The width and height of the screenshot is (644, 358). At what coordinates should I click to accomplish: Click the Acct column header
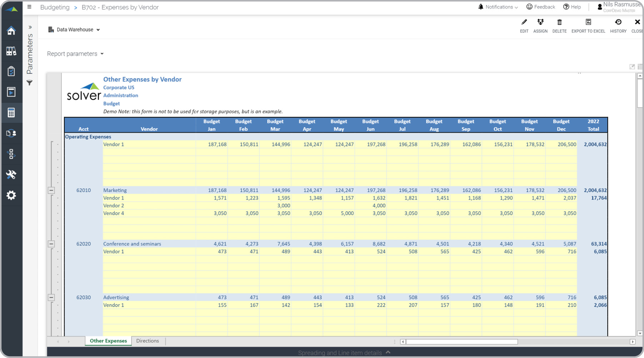[x=84, y=129]
